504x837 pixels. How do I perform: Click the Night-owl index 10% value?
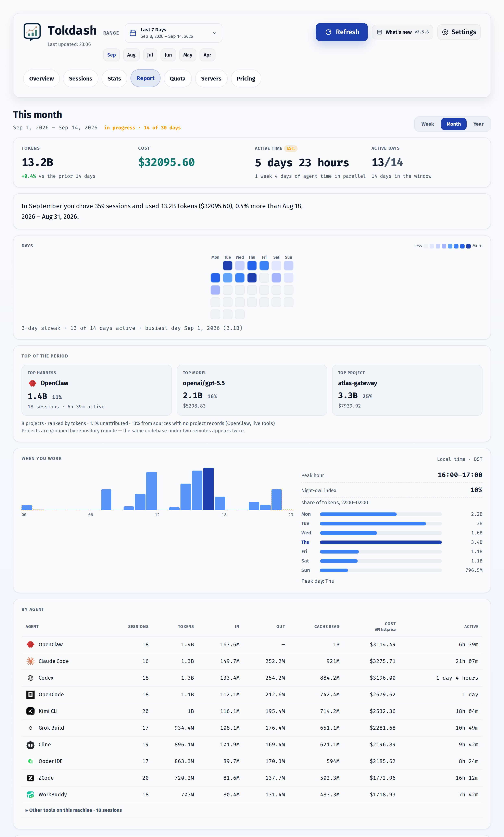[476, 490]
